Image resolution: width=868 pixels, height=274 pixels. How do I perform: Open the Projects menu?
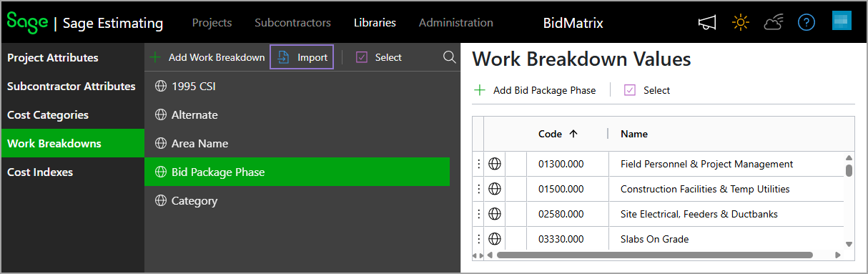click(x=212, y=23)
